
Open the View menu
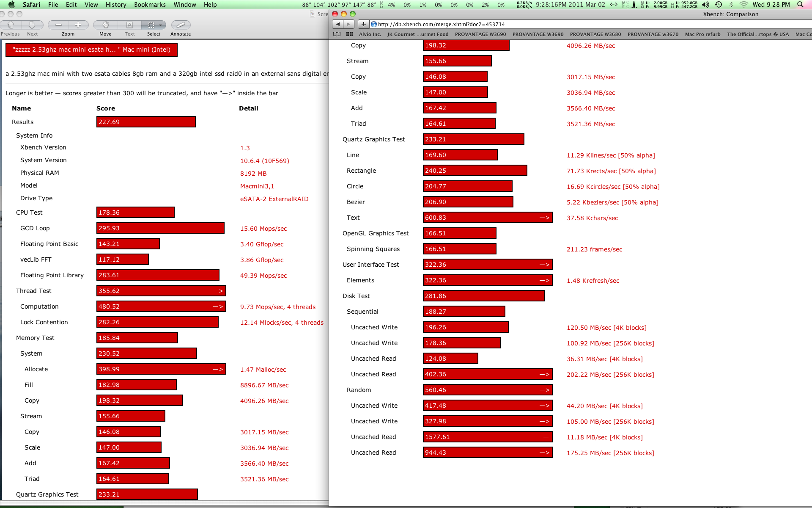click(x=91, y=4)
